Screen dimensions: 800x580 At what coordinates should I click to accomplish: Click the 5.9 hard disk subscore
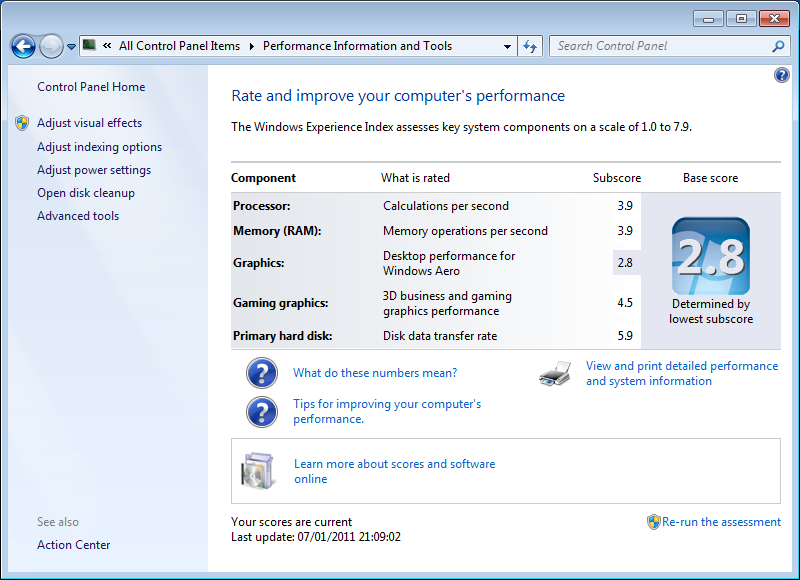625,336
